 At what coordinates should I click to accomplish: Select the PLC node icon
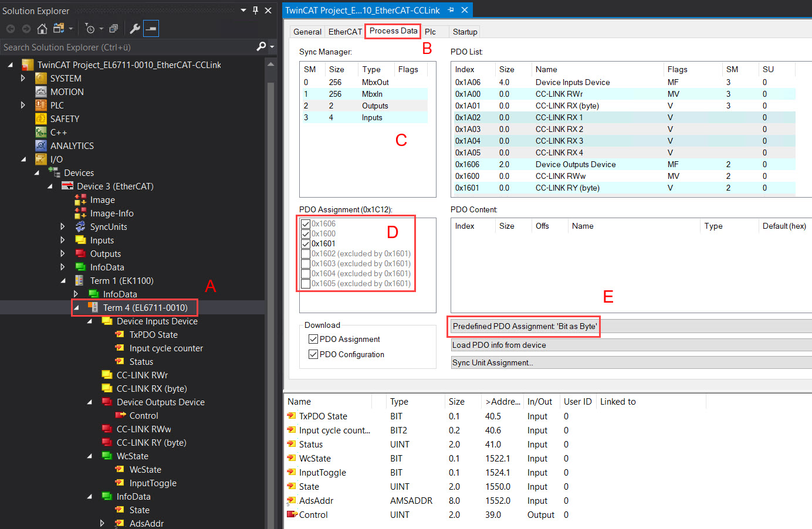pyautogui.click(x=41, y=105)
